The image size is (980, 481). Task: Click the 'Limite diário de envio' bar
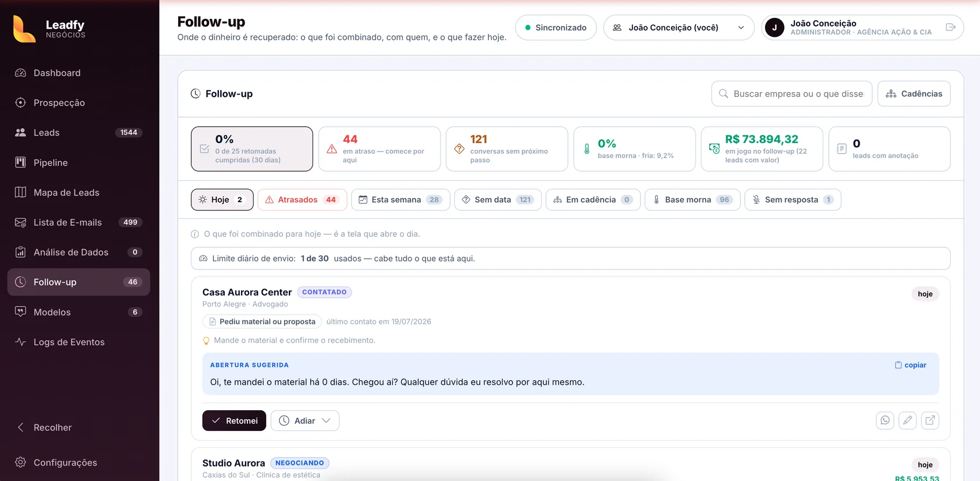point(571,259)
